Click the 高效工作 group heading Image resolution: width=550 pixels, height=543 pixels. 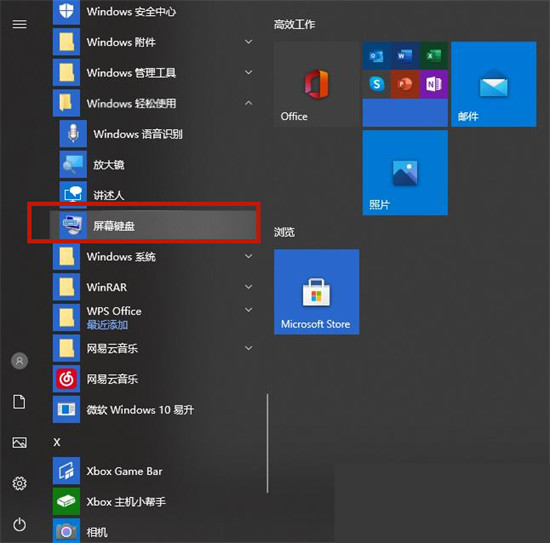(294, 24)
